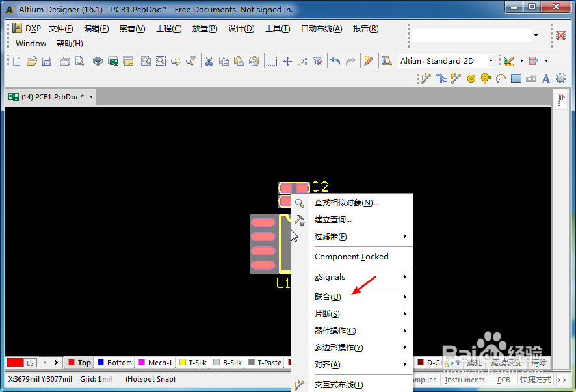Open the PCB panel button in status bar
576x392 pixels.
(x=503, y=380)
